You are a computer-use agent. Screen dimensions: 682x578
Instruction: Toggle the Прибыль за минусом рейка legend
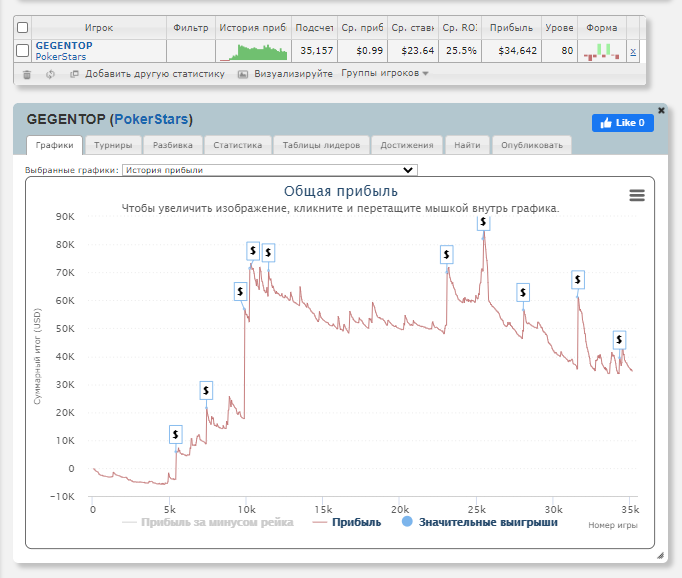pos(208,522)
